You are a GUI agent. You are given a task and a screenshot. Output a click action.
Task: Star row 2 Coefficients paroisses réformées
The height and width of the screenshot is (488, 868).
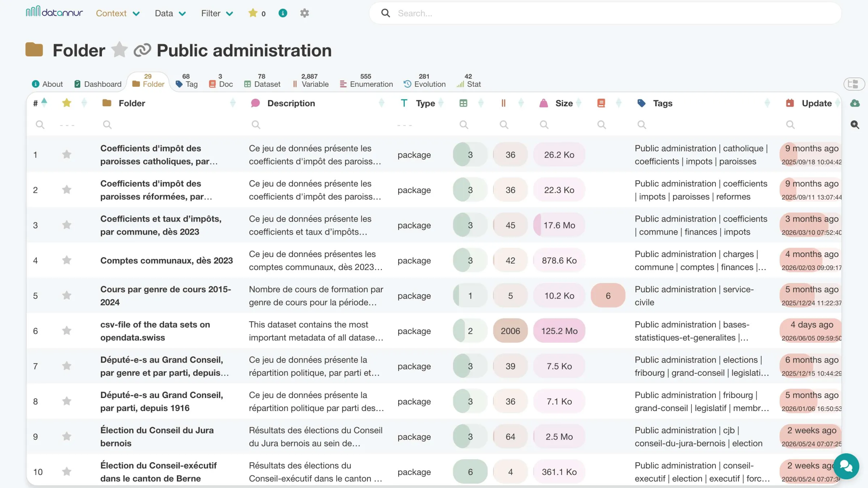click(x=67, y=190)
